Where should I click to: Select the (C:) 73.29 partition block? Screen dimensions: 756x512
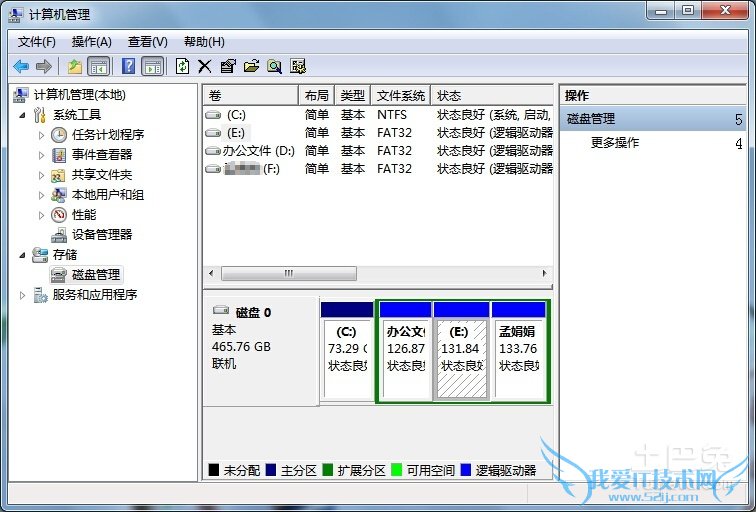pos(347,351)
